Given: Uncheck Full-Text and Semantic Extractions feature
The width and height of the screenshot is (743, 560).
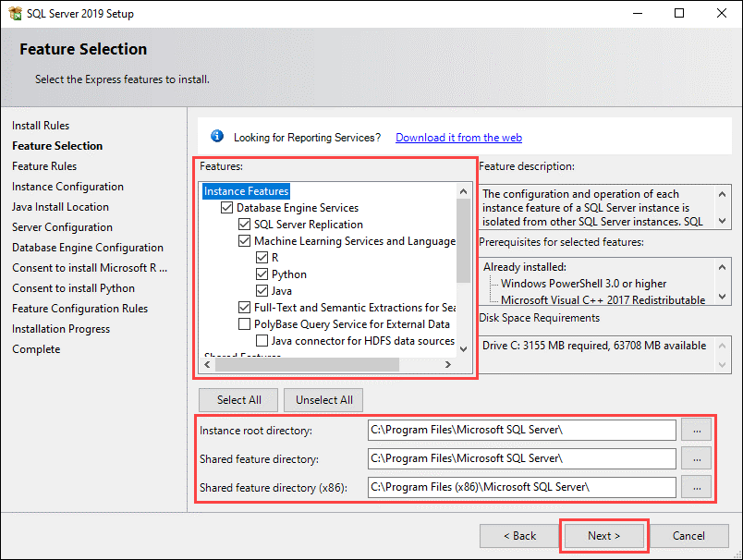Looking at the screenshot, I should tap(244, 307).
